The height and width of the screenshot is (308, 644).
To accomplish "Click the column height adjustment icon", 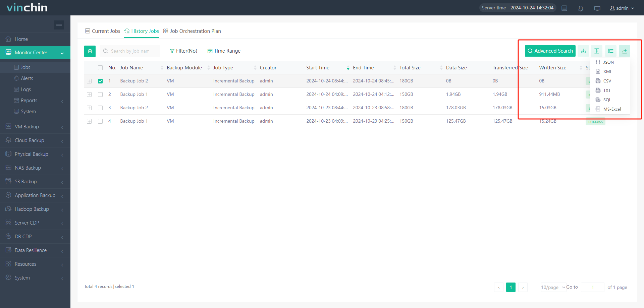I will click(597, 51).
